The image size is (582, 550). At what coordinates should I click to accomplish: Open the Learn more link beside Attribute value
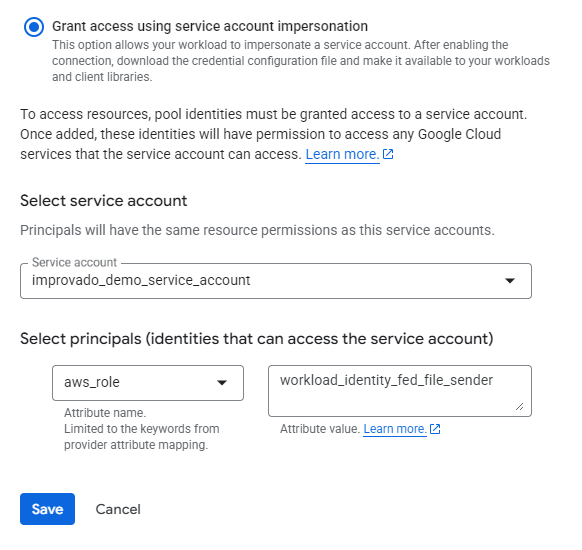(x=395, y=429)
